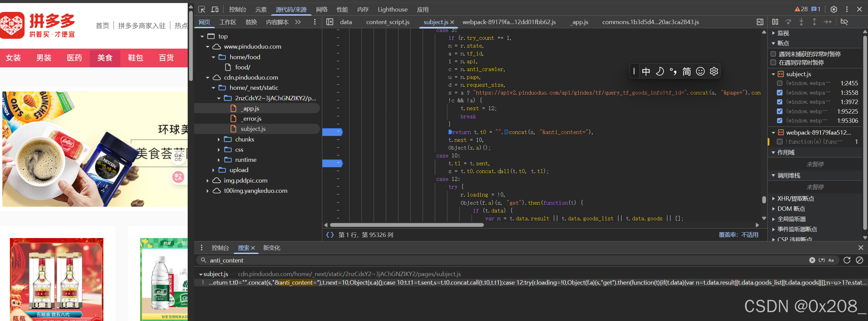Disable breakpoint at line 1:95306
This screenshot has height=321, width=868.
tap(780, 120)
